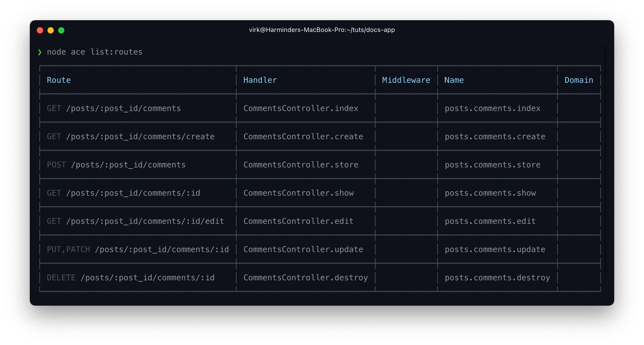Click the Middleware column header
The width and height of the screenshot is (644, 345).
(x=406, y=80)
